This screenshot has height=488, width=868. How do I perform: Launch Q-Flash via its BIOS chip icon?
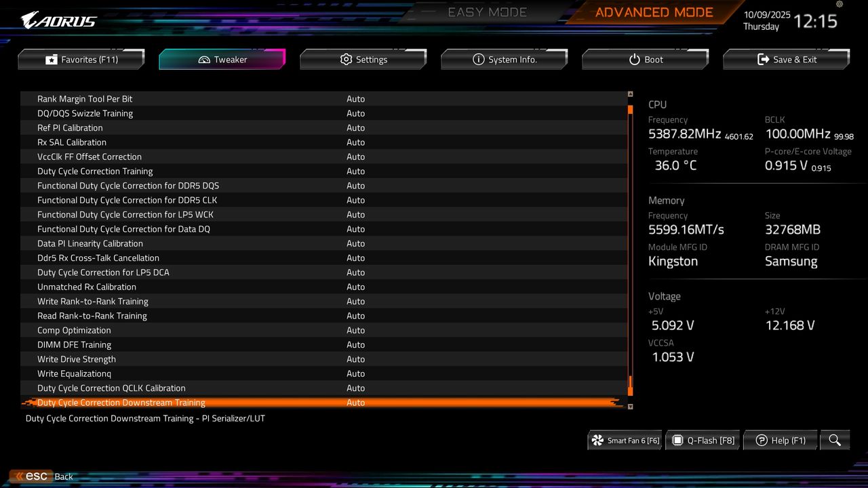pos(677,440)
